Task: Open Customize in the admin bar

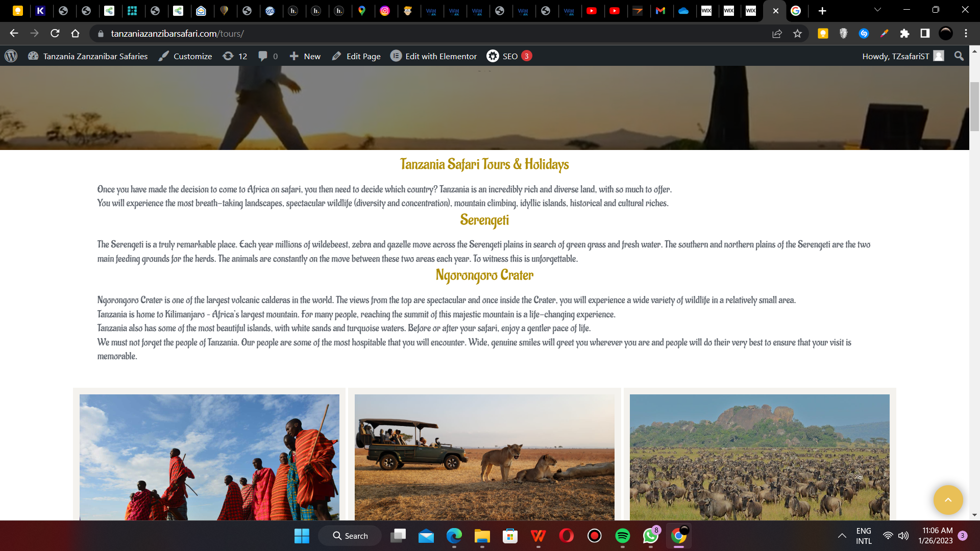Action: (185, 56)
